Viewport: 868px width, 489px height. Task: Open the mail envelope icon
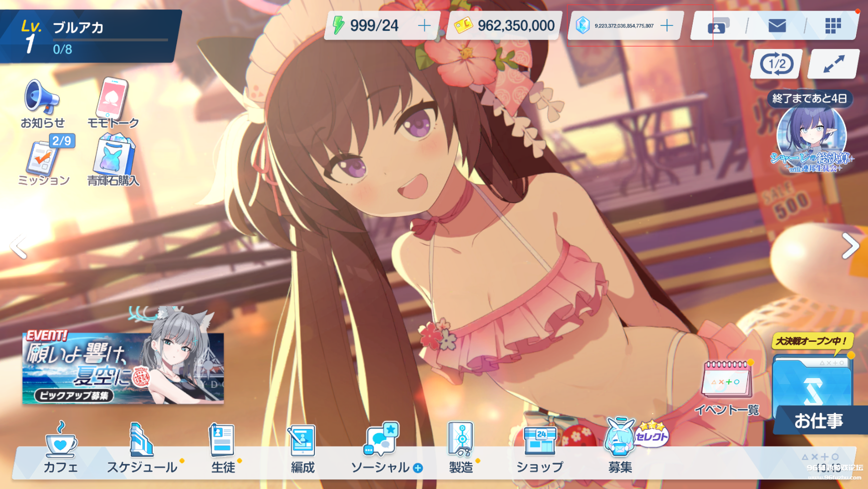click(777, 25)
